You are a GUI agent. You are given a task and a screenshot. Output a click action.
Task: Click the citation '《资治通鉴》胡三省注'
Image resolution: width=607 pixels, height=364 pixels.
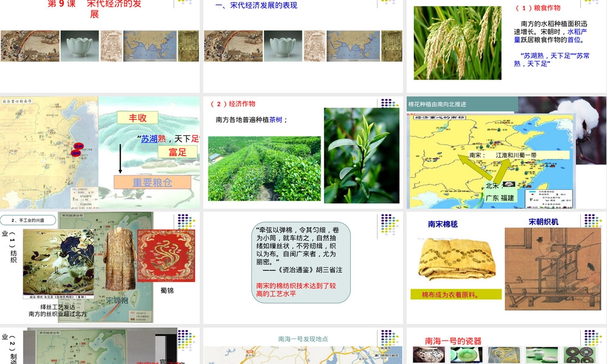point(310,270)
